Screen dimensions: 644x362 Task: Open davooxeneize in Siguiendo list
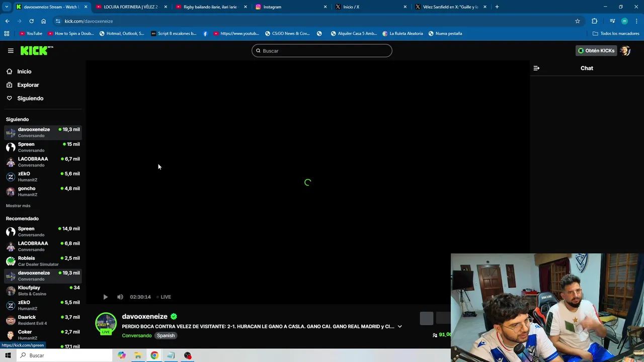(43, 132)
